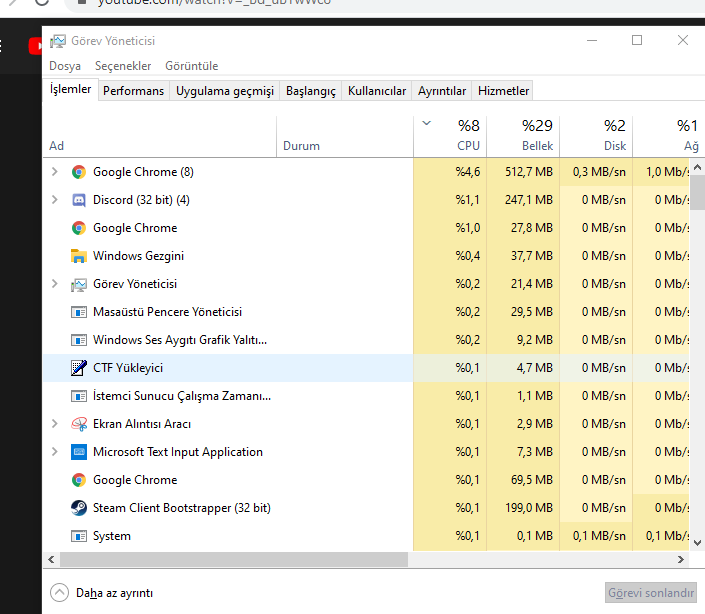
Task: Switch to the Ayrıntılar tab
Action: (x=442, y=91)
